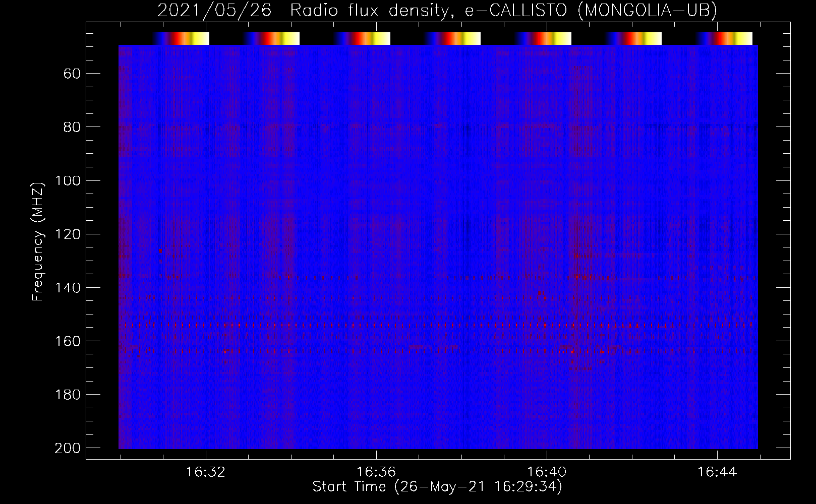The height and width of the screenshot is (504, 816).
Task: Click the plot title "2021/05/26 Radio flux density, e-CALLISTO (MONGOLIA-UB)"
Action: 437,10
